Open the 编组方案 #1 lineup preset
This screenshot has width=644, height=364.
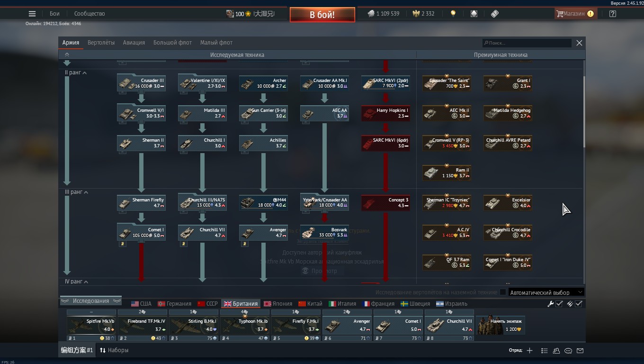(77, 350)
